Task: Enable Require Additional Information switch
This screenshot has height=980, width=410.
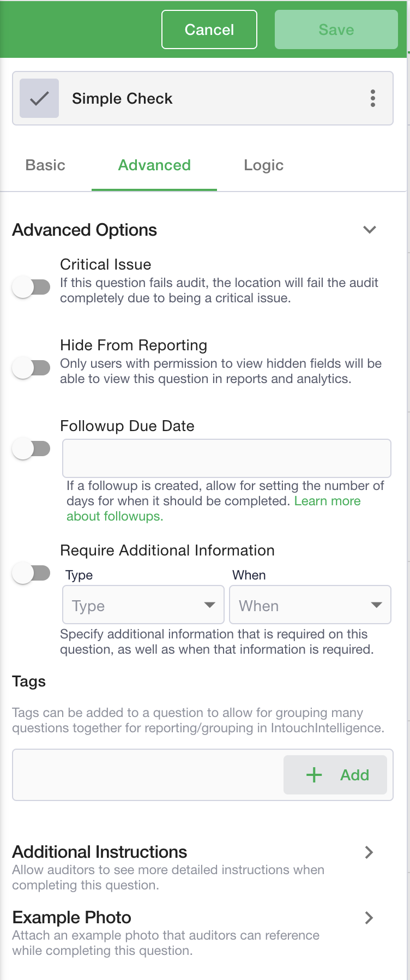Action: coord(31,573)
